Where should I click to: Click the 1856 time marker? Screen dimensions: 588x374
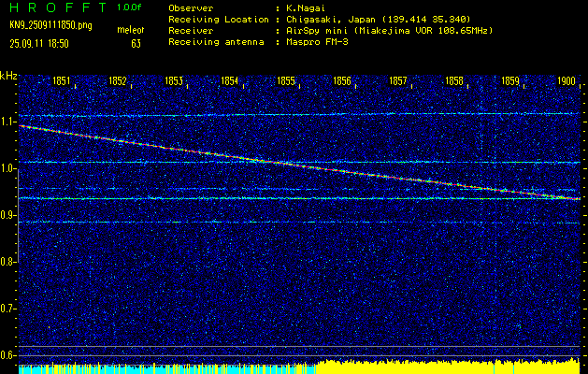coord(342,80)
